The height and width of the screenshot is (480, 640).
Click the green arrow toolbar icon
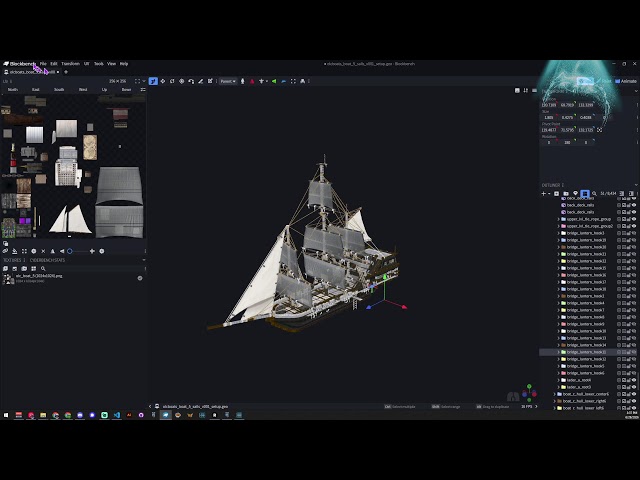pyautogui.click(x=274, y=81)
